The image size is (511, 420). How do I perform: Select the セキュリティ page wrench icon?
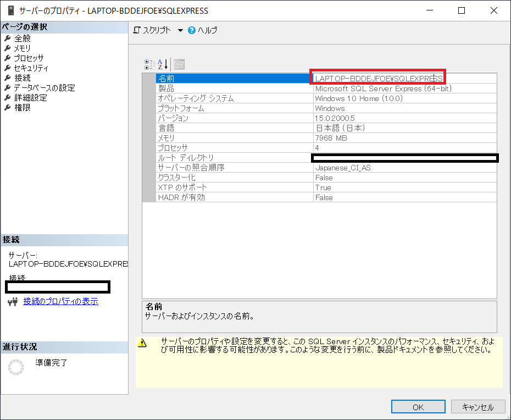[x=8, y=68]
